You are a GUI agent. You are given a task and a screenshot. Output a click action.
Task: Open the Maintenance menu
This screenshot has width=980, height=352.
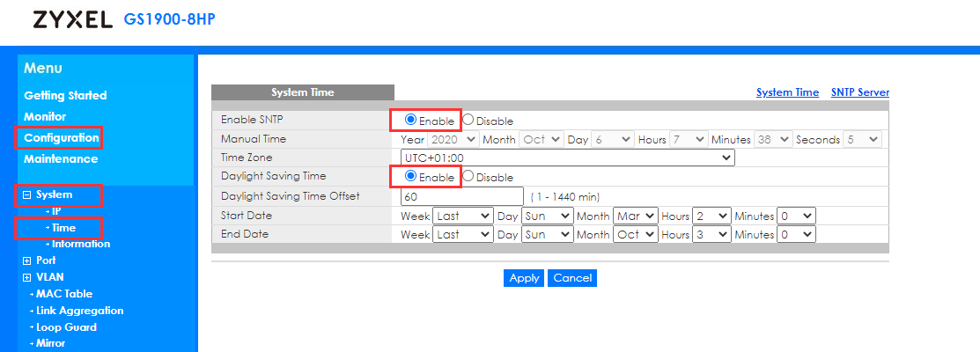pyautogui.click(x=61, y=159)
